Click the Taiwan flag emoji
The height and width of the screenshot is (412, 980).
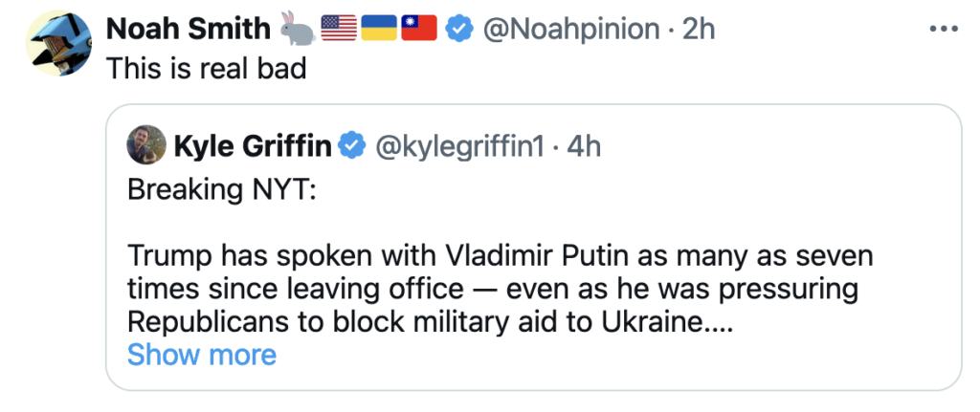pyautogui.click(x=418, y=29)
